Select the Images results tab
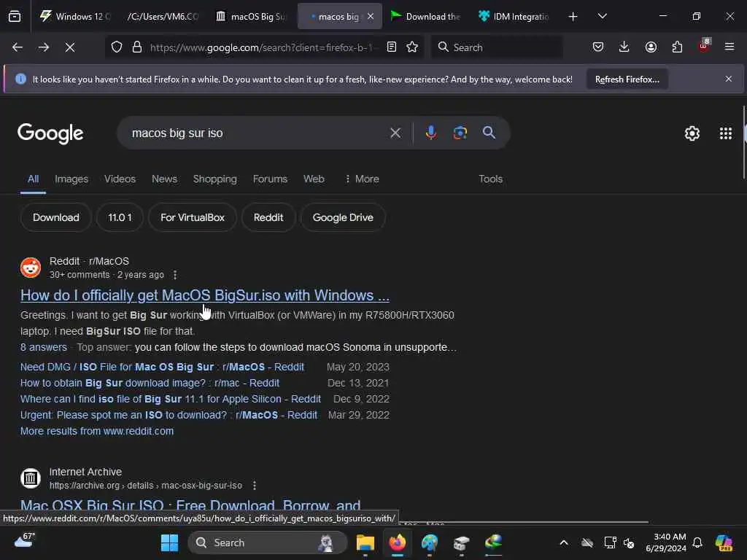This screenshot has width=747, height=560. [x=71, y=179]
